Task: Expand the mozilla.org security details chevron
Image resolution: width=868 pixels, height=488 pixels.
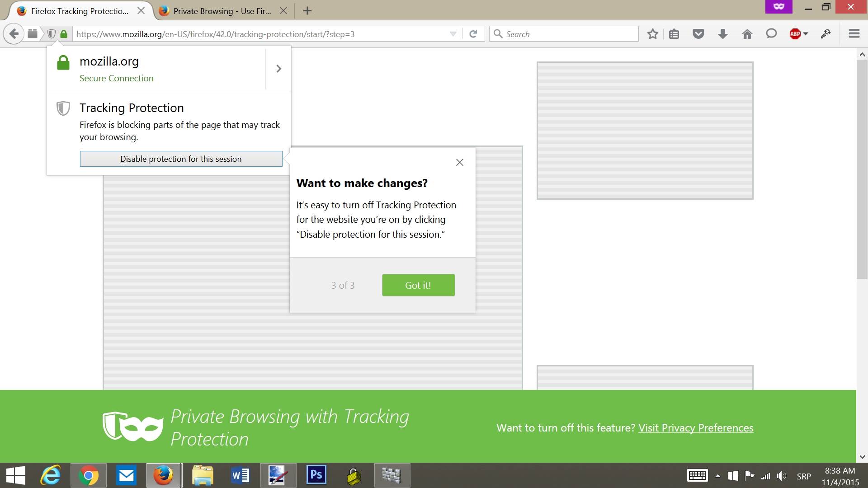Action: tap(278, 69)
